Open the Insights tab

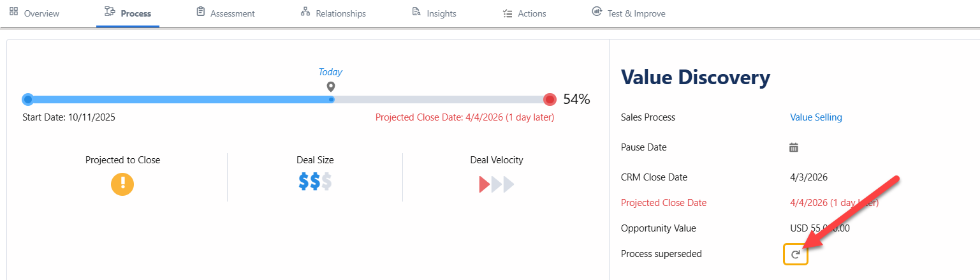(x=434, y=13)
